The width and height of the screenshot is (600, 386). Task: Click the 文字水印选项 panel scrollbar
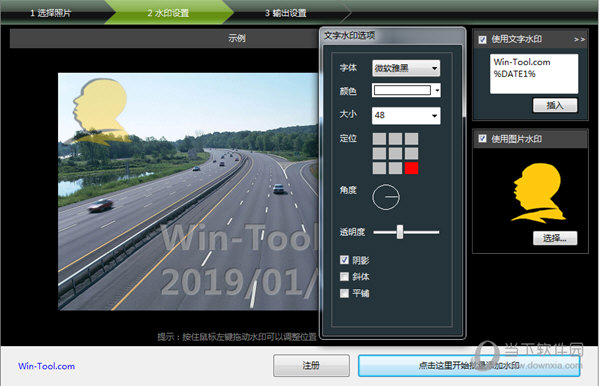point(464,82)
